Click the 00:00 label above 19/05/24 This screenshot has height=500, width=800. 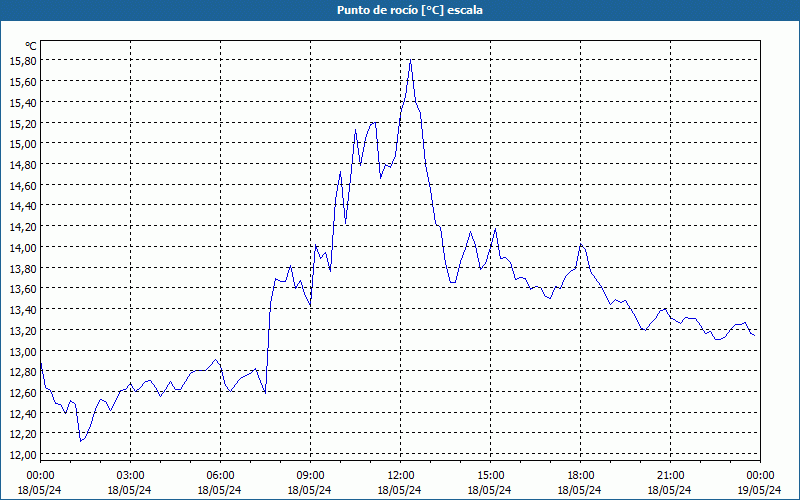(760, 475)
